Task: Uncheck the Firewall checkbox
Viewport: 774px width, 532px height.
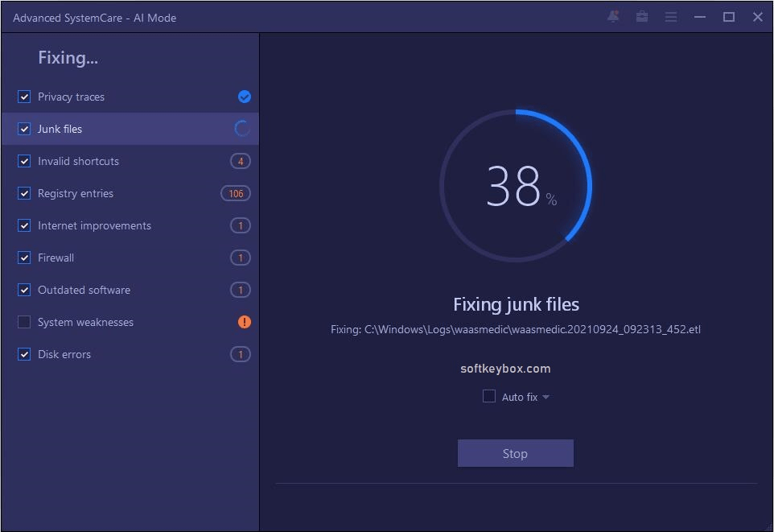Action: coord(24,258)
